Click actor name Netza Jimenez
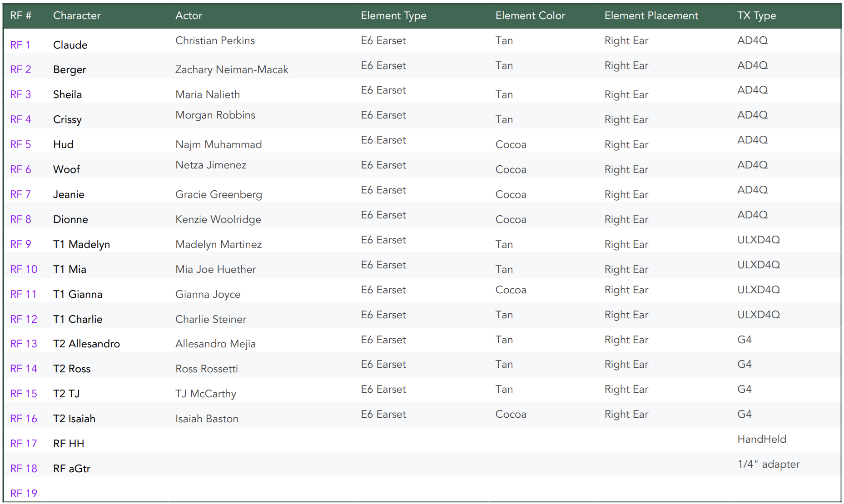Viewport: 844px width, 504px height. (x=211, y=165)
